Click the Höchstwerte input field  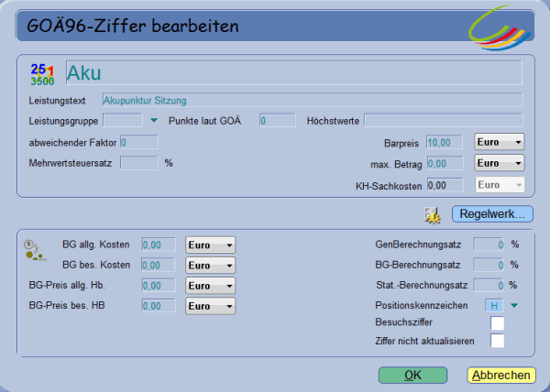[x=443, y=120]
